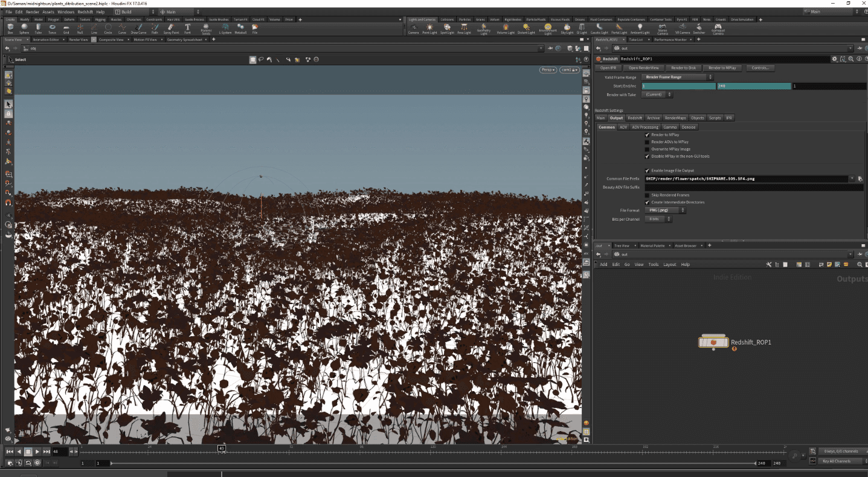This screenshot has height=477, width=868.
Task: Click the Camera shelf tool
Action: coord(413,28)
